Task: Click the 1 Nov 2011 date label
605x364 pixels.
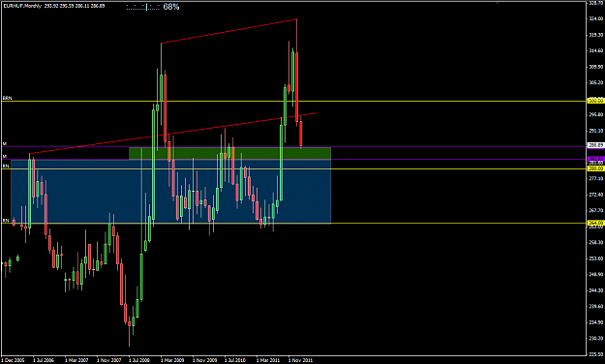Action: (301, 360)
